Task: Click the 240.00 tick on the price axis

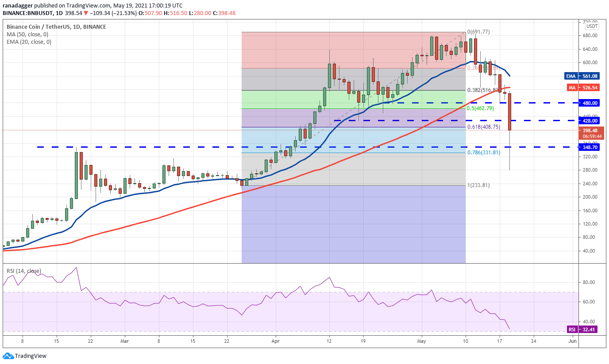Action: coord(590,184)
